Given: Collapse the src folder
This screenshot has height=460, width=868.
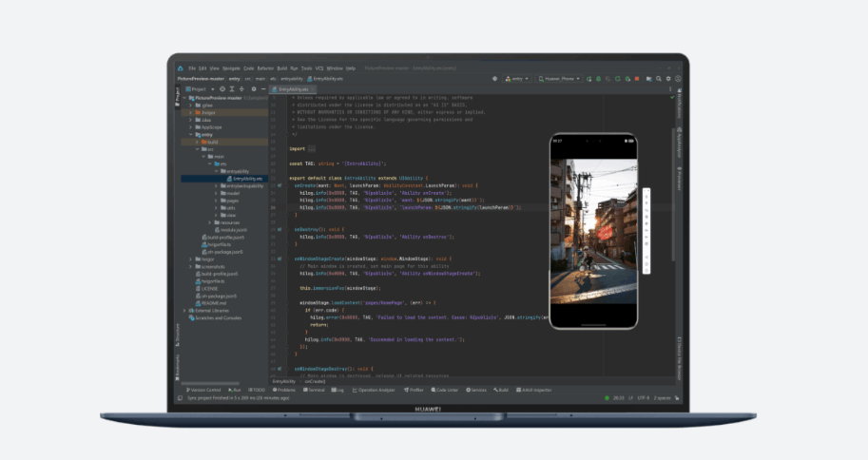Looking at the screenshot, I should [197, 149].
